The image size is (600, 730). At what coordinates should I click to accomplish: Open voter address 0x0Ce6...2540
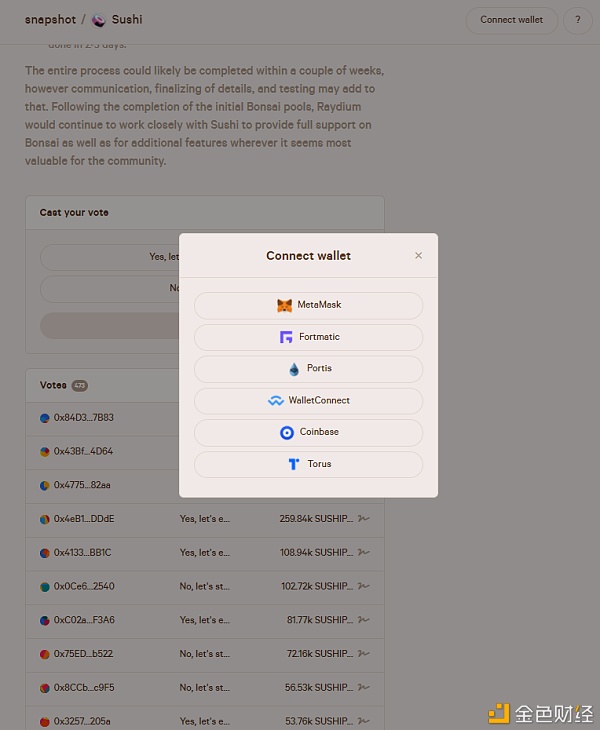[84, 586]
